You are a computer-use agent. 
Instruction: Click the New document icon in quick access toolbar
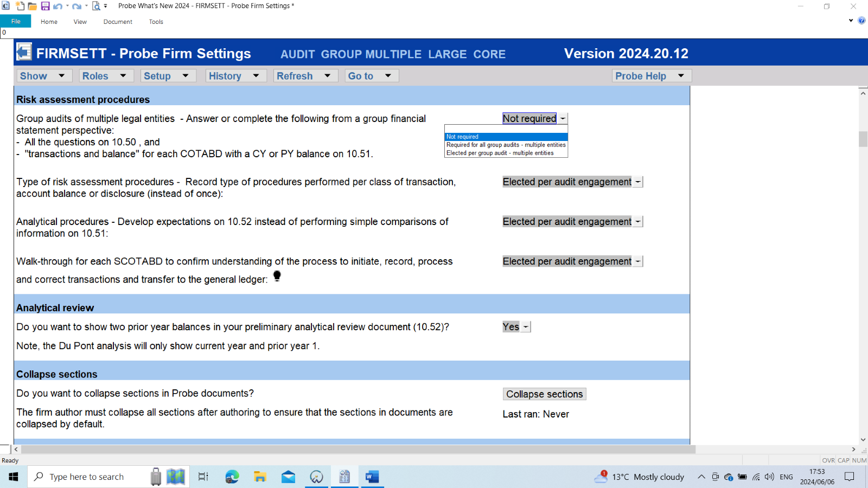(x=20, y=6)
